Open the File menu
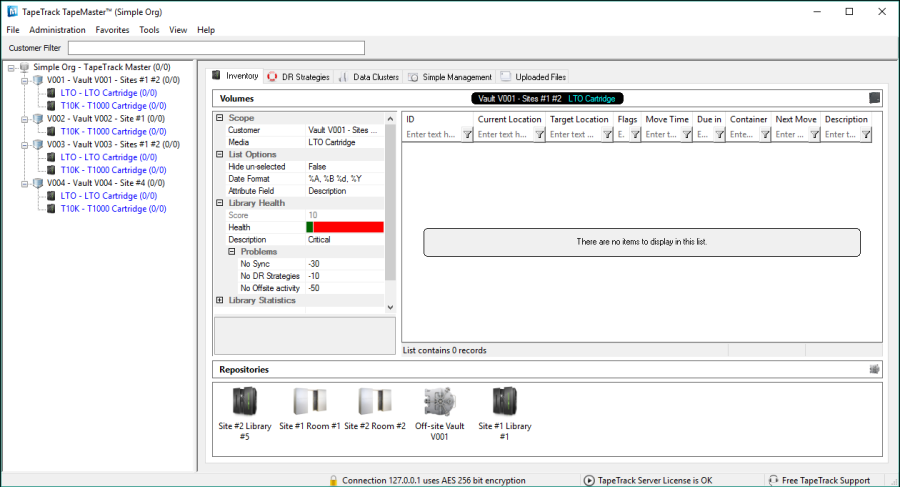 (13, 30)
